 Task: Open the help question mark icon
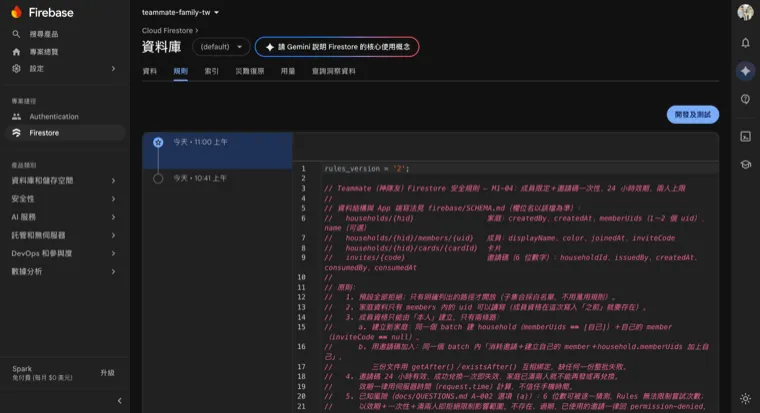pos(745,99)
